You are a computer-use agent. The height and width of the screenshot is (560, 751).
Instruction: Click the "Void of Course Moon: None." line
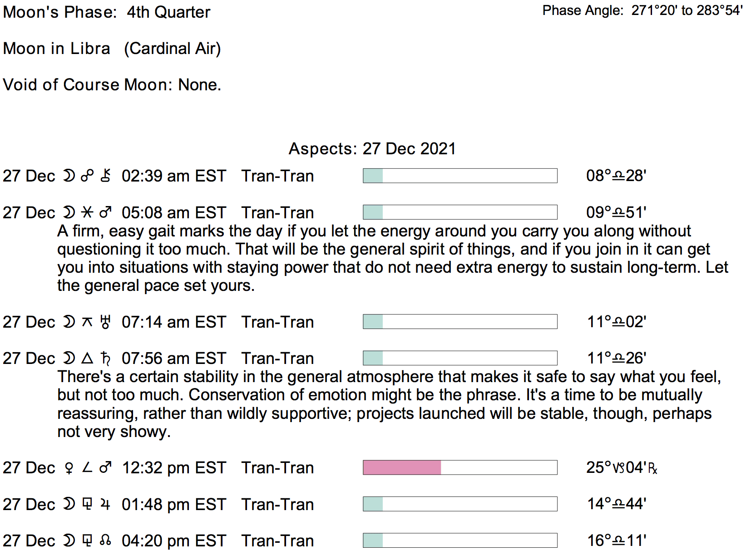pos(112,85)
